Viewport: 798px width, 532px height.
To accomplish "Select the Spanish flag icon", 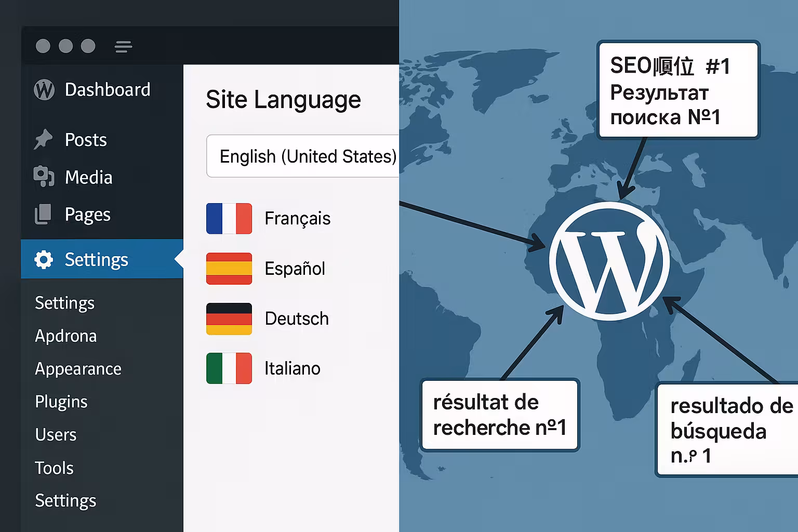I will (x=229, y=269).
